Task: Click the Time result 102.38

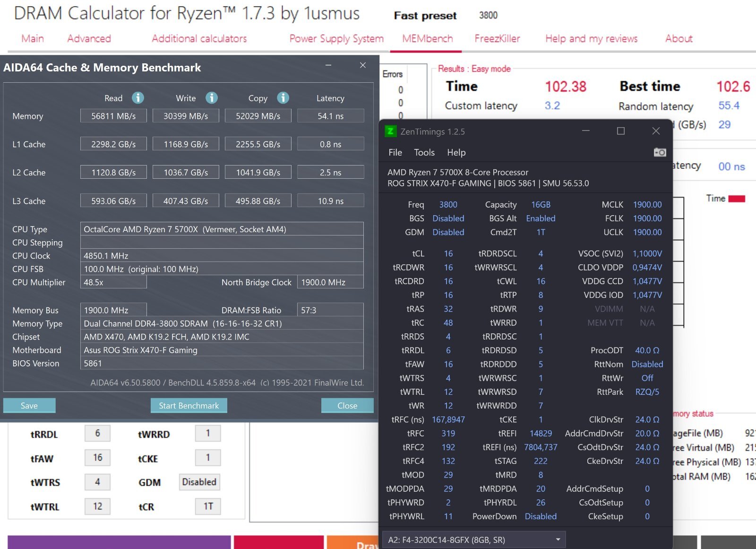Action: click(565, 87)
